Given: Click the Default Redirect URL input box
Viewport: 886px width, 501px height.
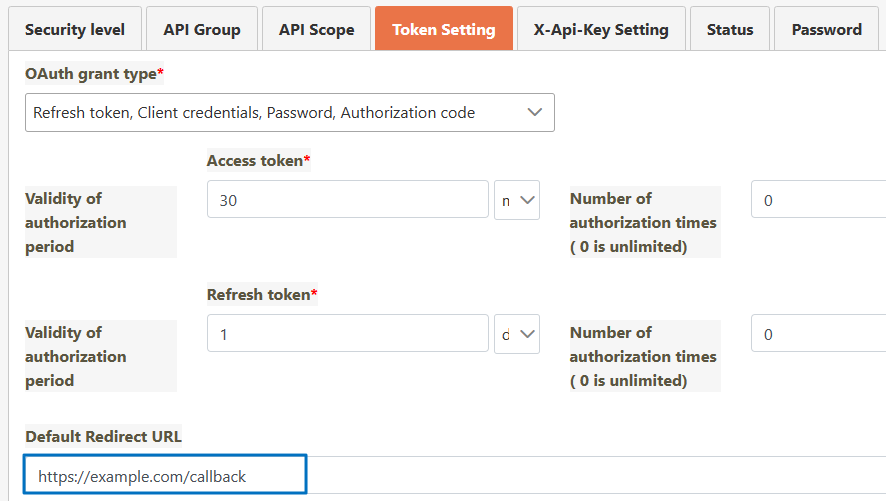Looking at the screenshot, I should [x=166, y=476].
